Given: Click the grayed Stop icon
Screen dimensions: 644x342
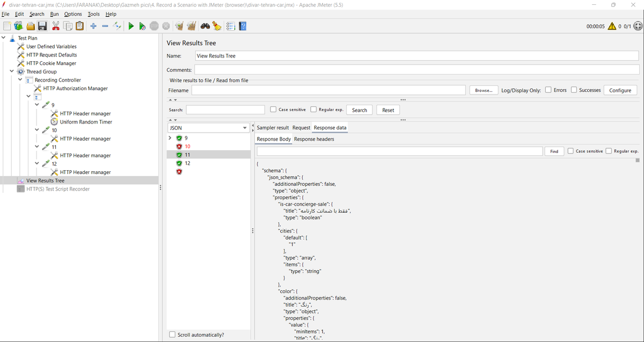Looking at the screenshot, I should click(154, 26).
